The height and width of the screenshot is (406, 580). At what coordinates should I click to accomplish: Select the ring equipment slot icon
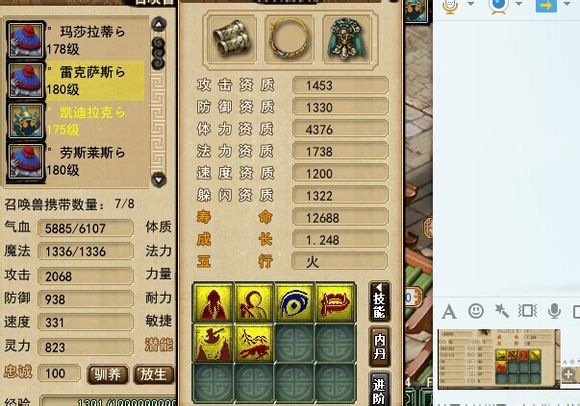(x=290, y=40)
